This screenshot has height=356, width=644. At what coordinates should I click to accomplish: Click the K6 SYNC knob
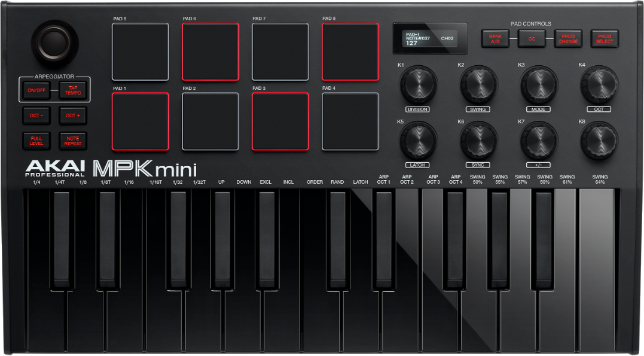(x=478, y=141)
